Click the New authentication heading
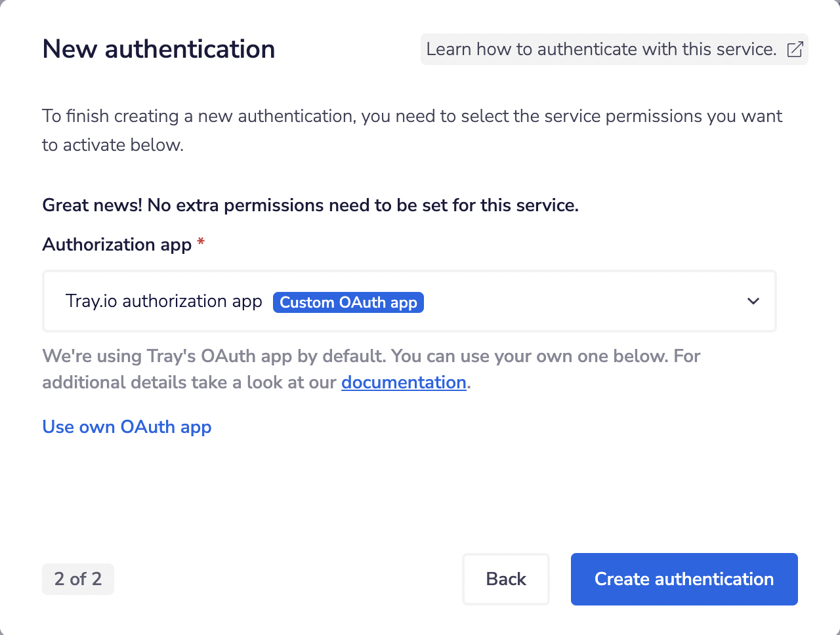 click(x=158, y=49)
